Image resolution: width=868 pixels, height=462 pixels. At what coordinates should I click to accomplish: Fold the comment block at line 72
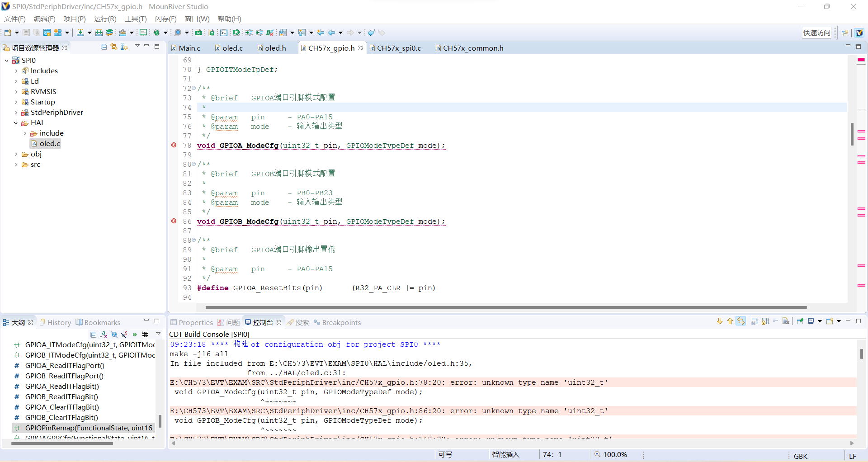(x=194, y=88)
